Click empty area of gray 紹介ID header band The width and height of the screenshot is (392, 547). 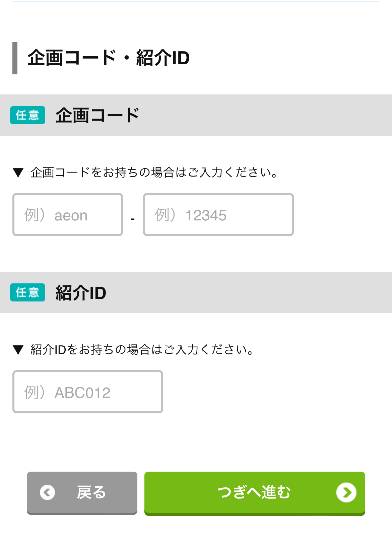[x=251, y=293]
